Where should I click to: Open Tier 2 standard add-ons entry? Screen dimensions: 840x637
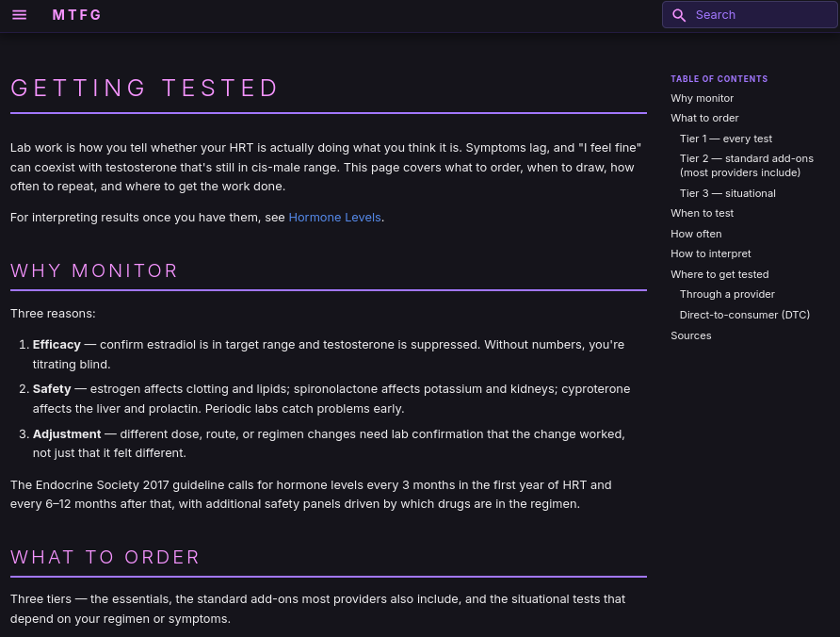click(x=746, y=165)
